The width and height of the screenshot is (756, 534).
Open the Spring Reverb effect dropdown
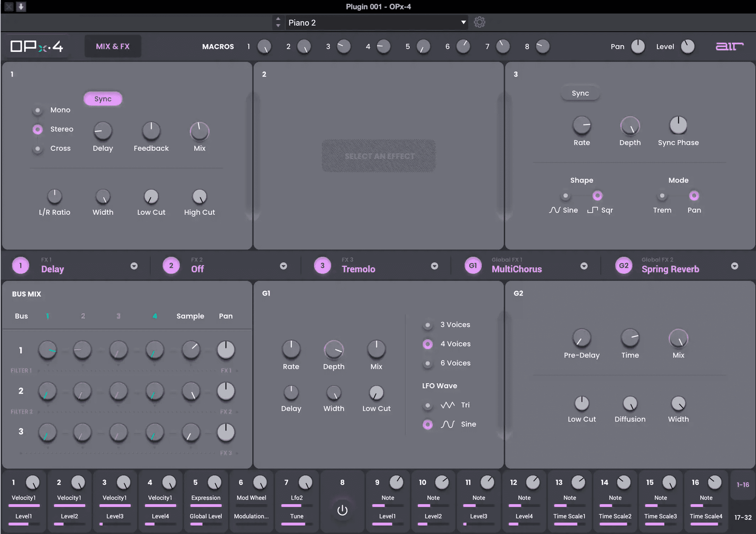pyautogui.click(x=734, y=266)
